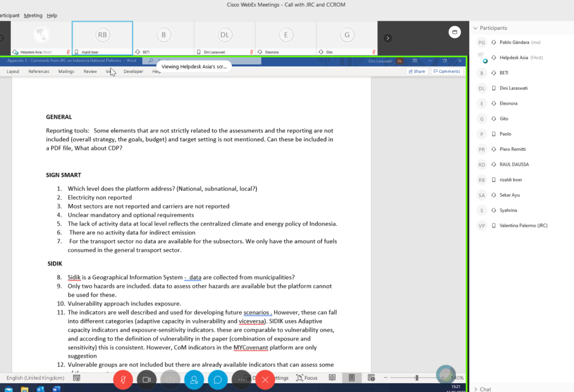Turn on video camera
The height and width of the screenshot is (392, 574).
tap(147, 380)
